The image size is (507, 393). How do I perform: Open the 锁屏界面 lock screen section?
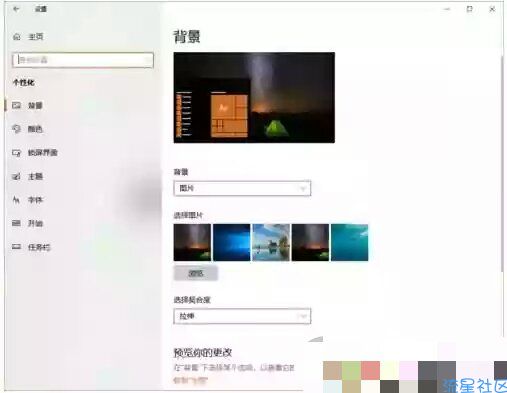pos(35,153)
